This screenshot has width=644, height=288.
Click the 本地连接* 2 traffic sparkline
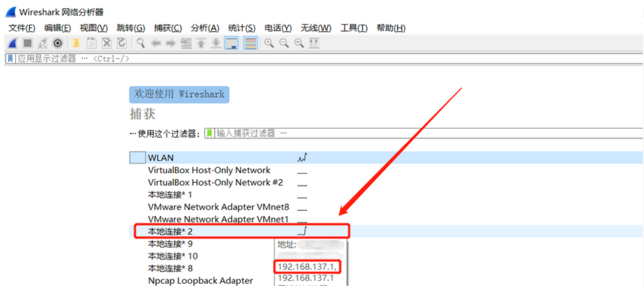pyautogui.click(x=303, y=231)
